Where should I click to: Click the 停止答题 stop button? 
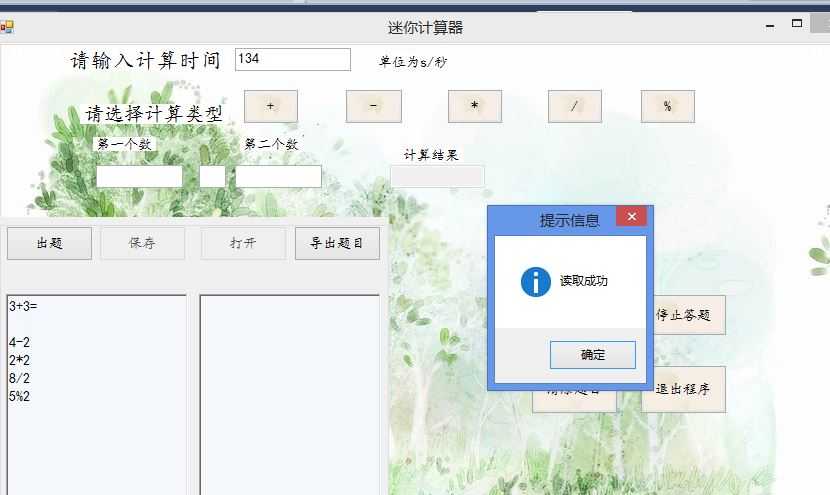(690, 315)
